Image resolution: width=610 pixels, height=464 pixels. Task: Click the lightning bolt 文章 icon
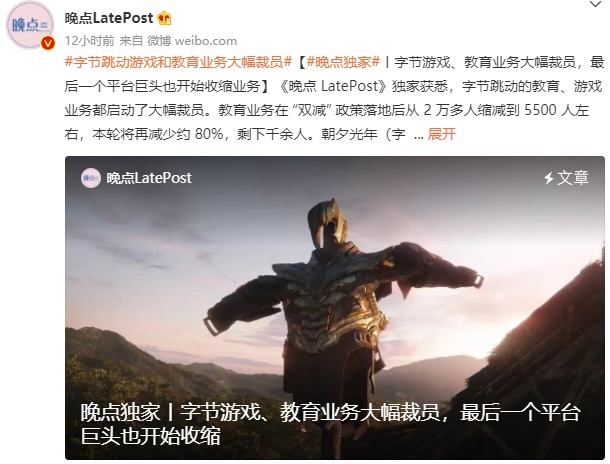[x=549, y=178]
